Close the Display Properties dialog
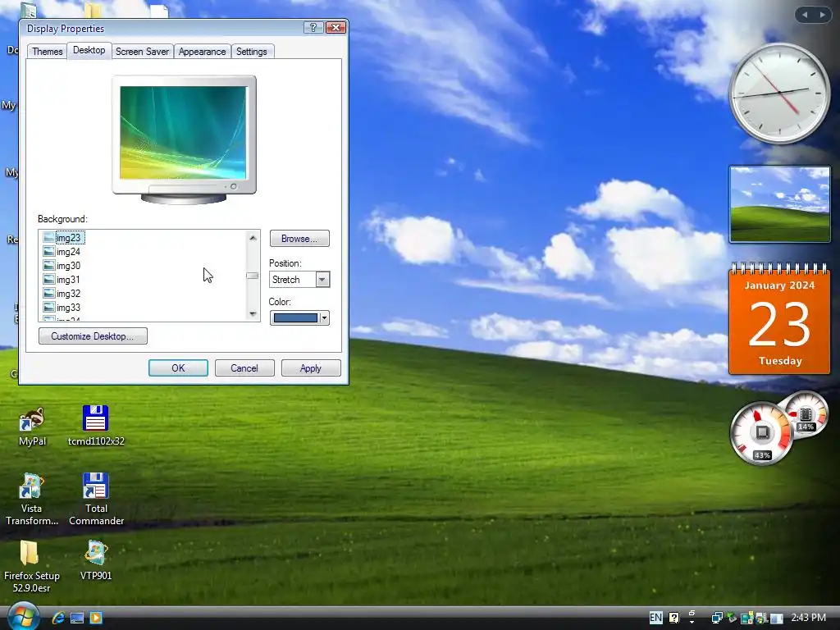The image size is (840, 630). coord(336,27)
